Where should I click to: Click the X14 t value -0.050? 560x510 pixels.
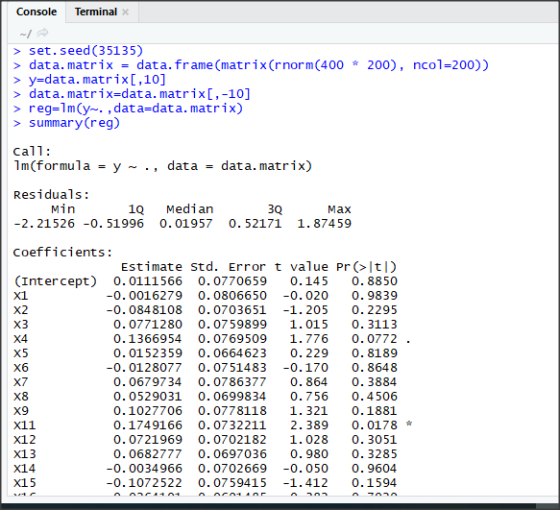(x=305, y=468)
